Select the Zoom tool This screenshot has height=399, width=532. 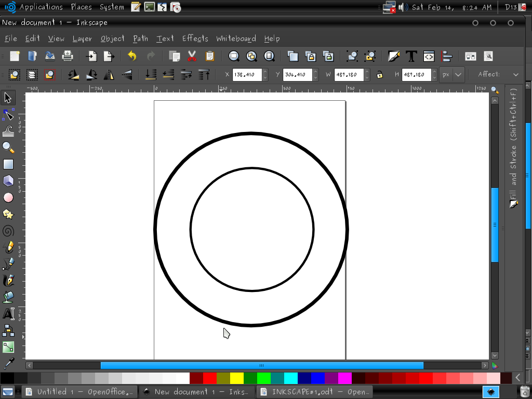[x=8, y=147]
